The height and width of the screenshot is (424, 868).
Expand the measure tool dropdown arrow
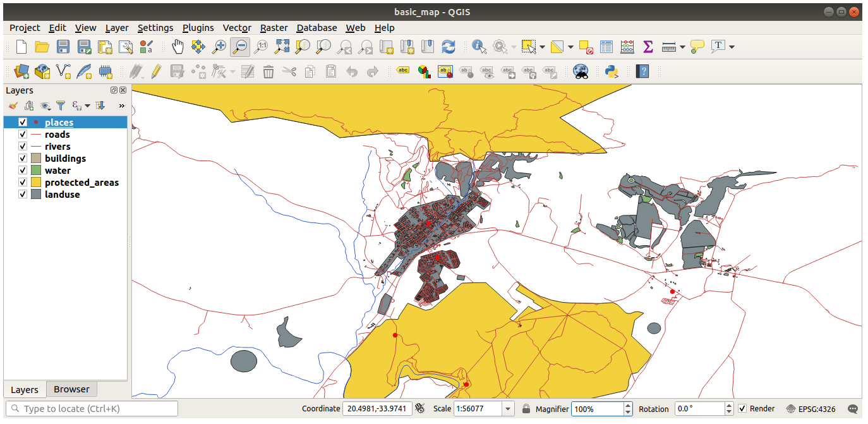[682, 47]
